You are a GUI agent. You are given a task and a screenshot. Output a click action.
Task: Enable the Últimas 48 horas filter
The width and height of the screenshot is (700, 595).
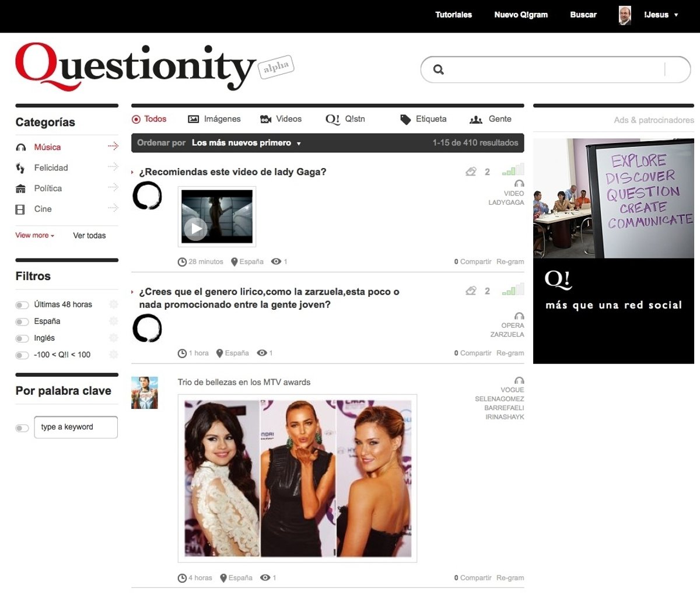pyautogui.click(x=22, y=305)
